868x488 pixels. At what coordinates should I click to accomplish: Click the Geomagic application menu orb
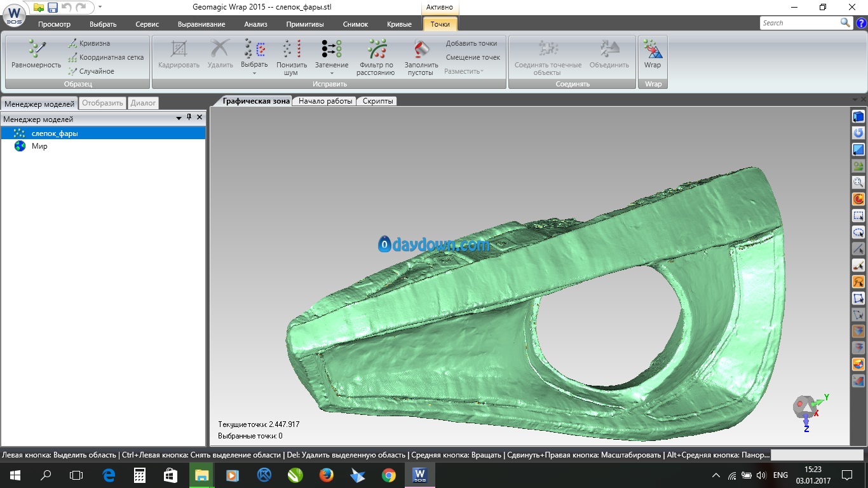pos(15,14)
